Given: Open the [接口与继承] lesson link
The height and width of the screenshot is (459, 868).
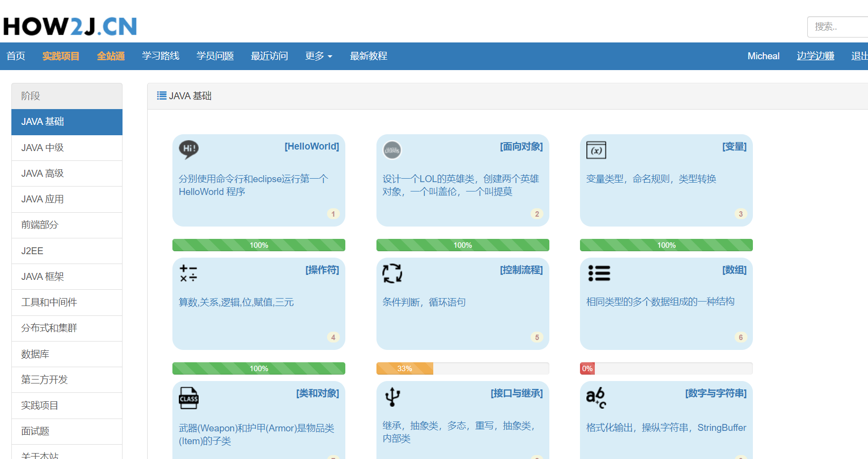Looking at the screenshot, I should [517, 393].
